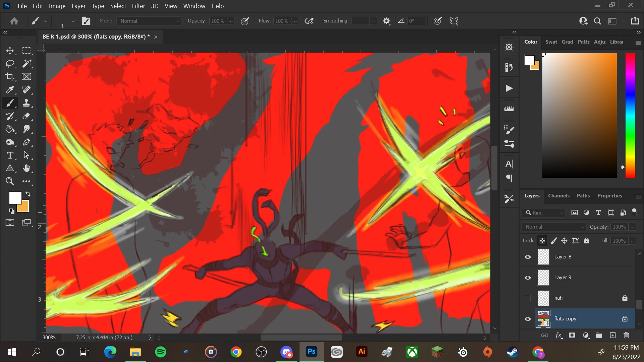
Task: Select the Clone Stamp tool
Action: 26,103
